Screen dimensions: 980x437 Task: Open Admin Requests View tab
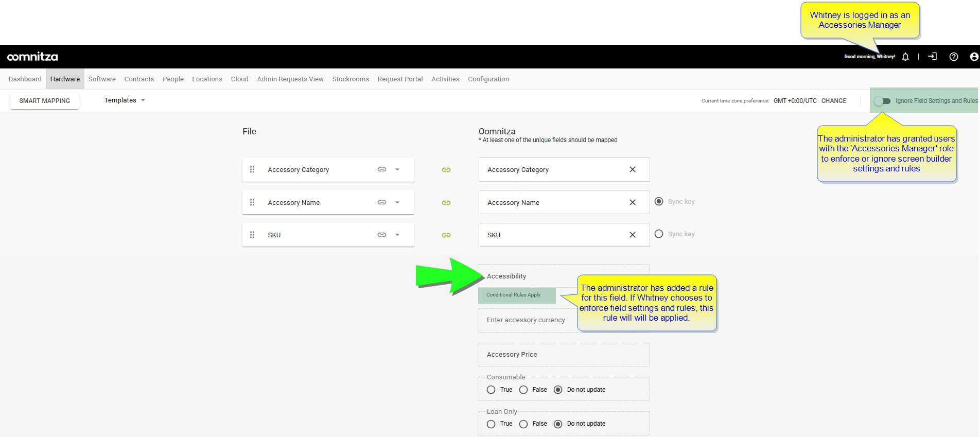[290, 79]
